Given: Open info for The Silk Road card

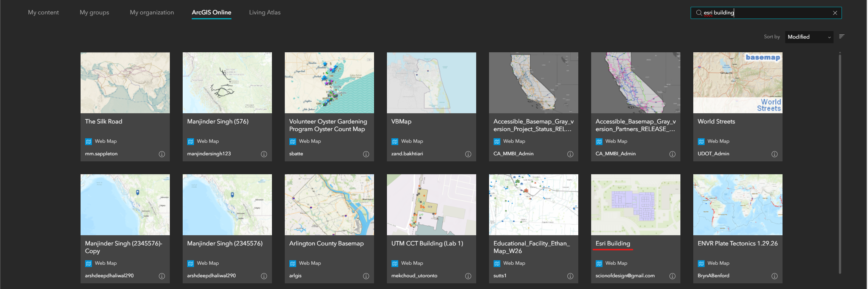Looking at the screenshot, I should (162, 154).
